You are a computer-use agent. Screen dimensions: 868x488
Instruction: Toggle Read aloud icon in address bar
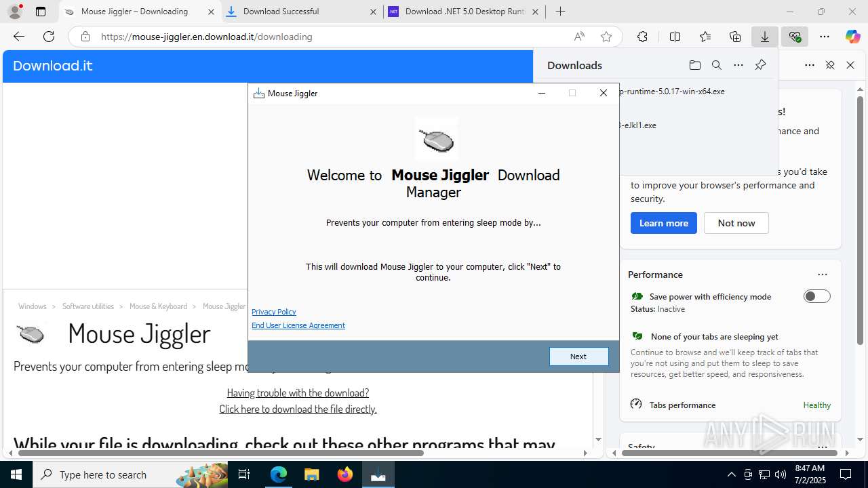coord(579,37)
